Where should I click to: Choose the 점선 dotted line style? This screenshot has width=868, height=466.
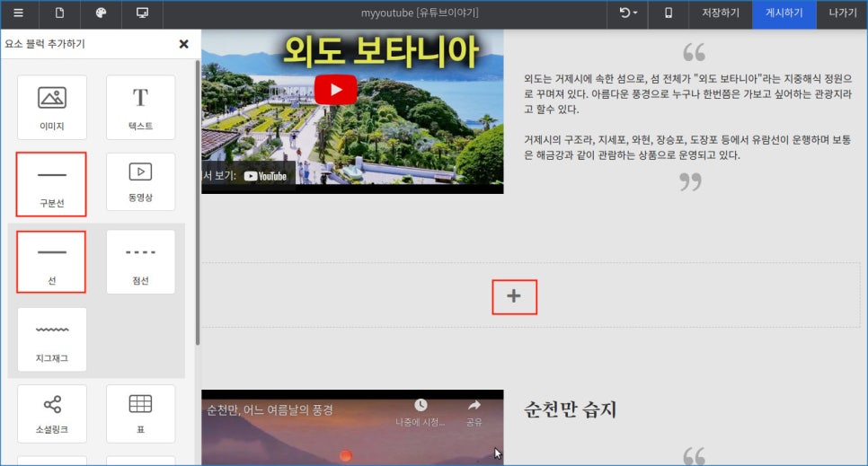tap(140, 262)
